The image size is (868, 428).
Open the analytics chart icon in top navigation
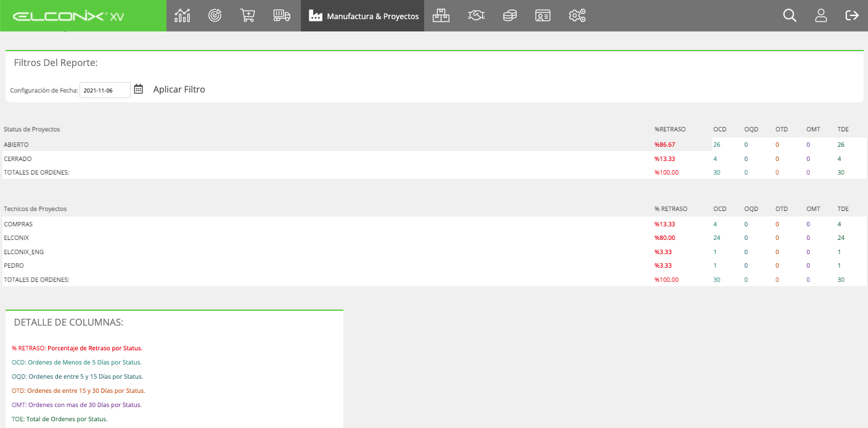click(x=182, y=15)
